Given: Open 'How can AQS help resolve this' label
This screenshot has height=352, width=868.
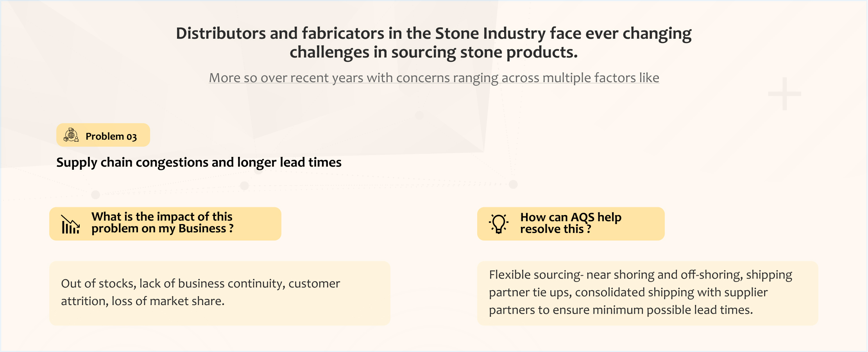Looking at the screenshot, I should tap(571, 223).
